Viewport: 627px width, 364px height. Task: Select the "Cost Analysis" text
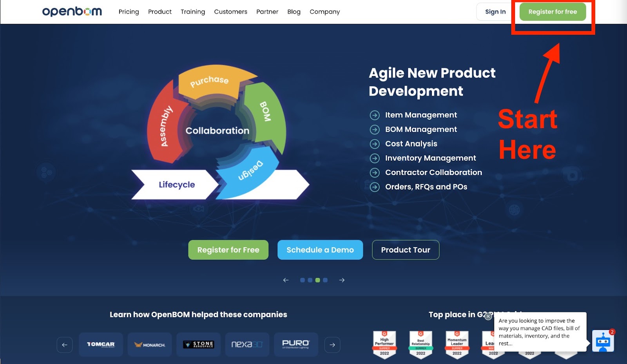pyautogui.click(x=411, y=144)
